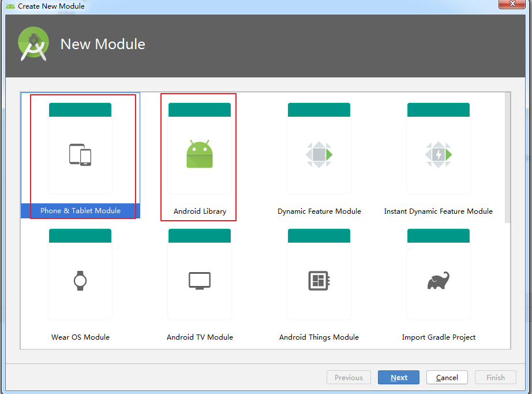Select the Phone & Tablet Module icon
Image resolution: width=532 pixels, height=394 pixels.
(x=80, y=155)
